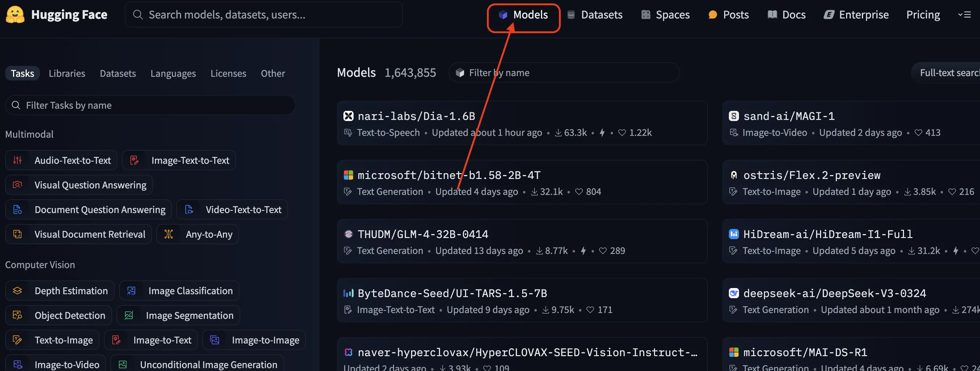Open the HiDream-ai/HiDream-I1-Full model
Viewport: 980px width, 371px height.
click(852, 241)
